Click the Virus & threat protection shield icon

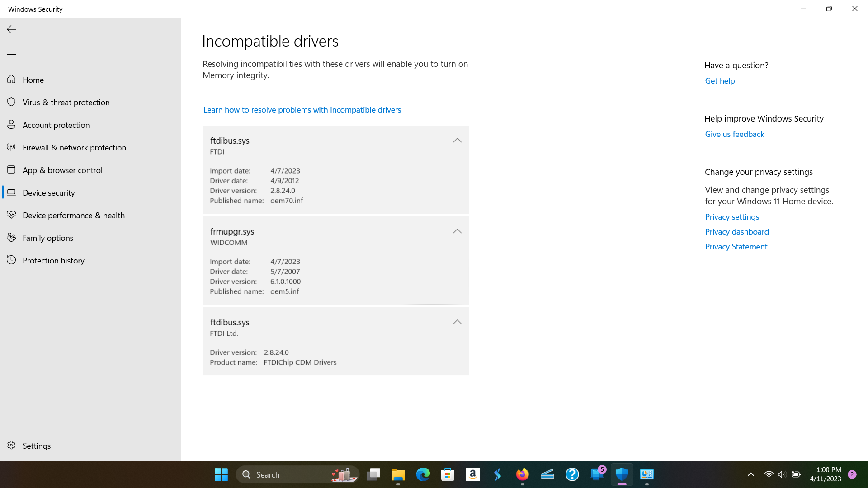tap(11, 102)
